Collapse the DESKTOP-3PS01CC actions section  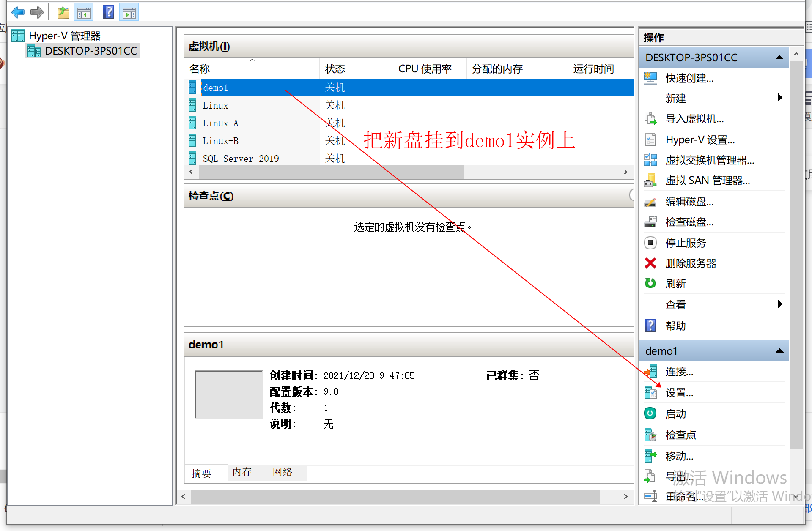click(779, 57)
